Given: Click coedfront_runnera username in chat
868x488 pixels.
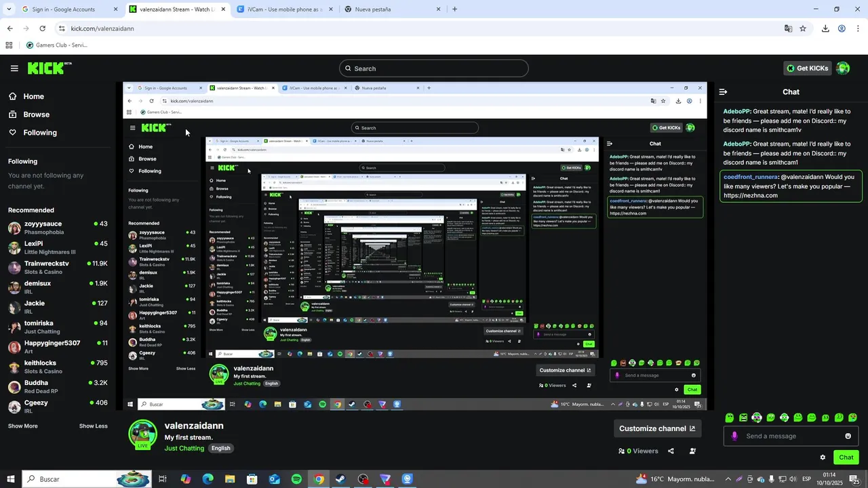Looking at the screenshot, I should tap(750, 177).
